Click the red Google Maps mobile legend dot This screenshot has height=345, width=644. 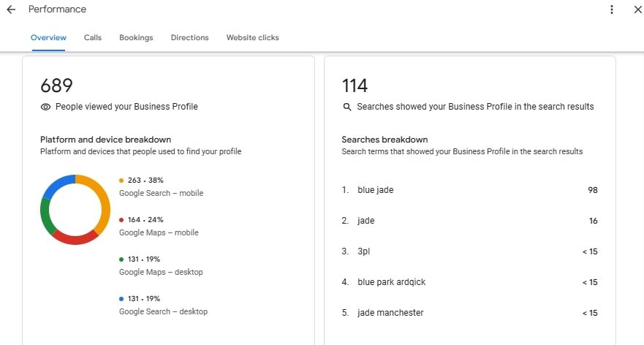[x=121, y=219]
